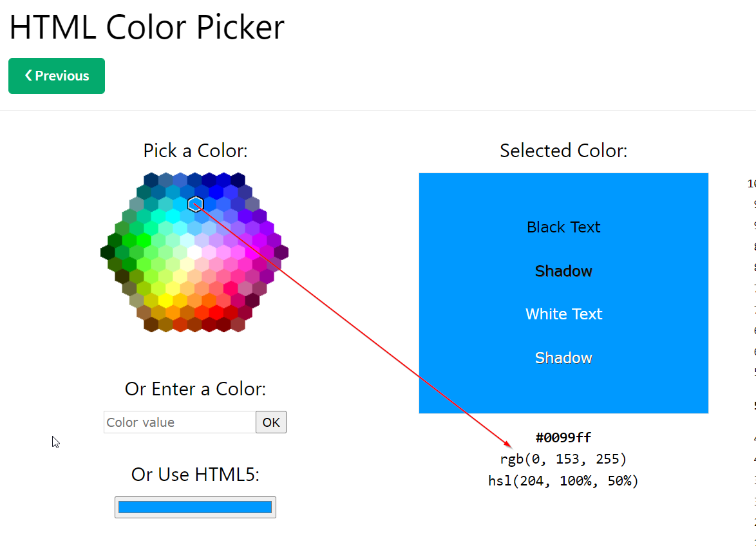
Task: Choose the darkest green leftmost corner hexagon
Action: coord(108,252)
